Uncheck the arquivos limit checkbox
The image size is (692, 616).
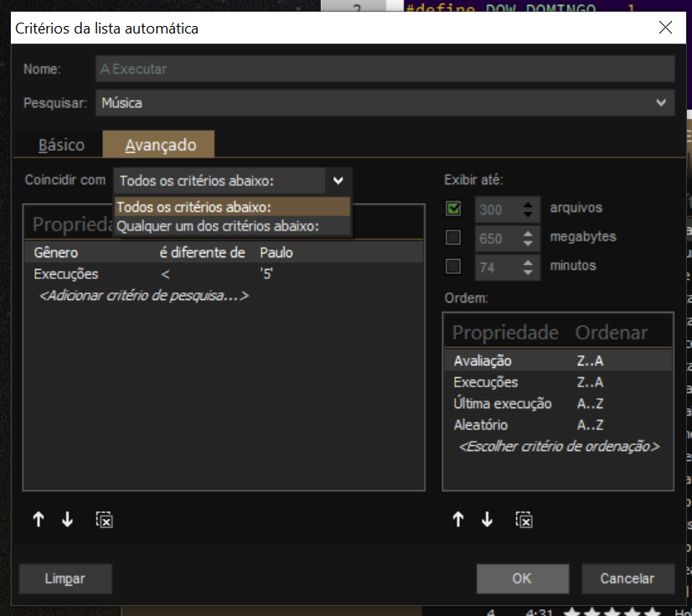click(453, 209)
